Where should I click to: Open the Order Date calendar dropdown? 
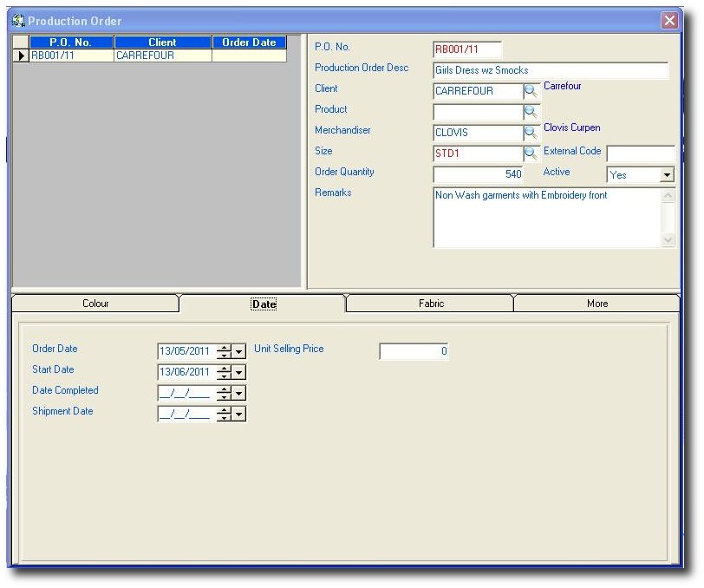pos(239,351)
